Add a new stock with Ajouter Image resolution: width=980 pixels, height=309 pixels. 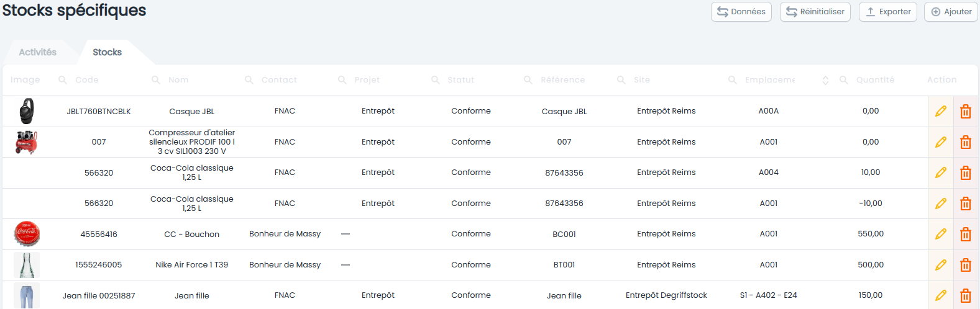[951, 12]
